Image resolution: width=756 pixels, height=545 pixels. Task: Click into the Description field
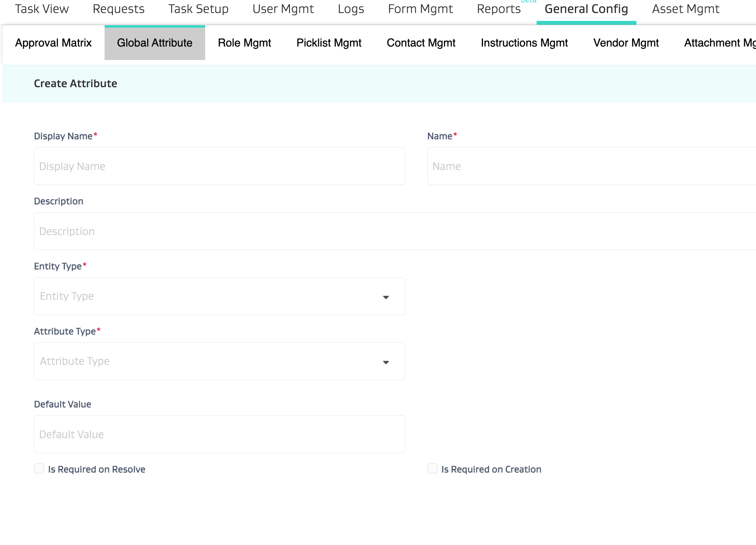pos(395,231)
